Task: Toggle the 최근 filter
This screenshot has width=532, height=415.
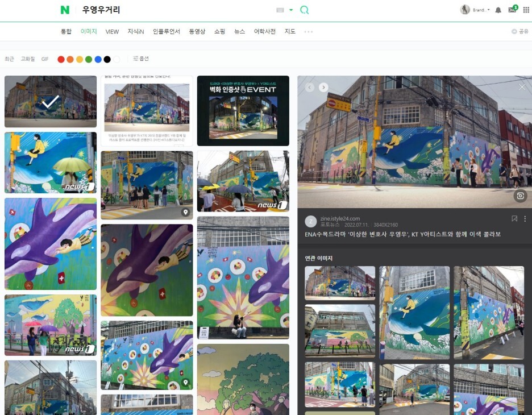Action: pyautogui.click(x=9, y=59)
